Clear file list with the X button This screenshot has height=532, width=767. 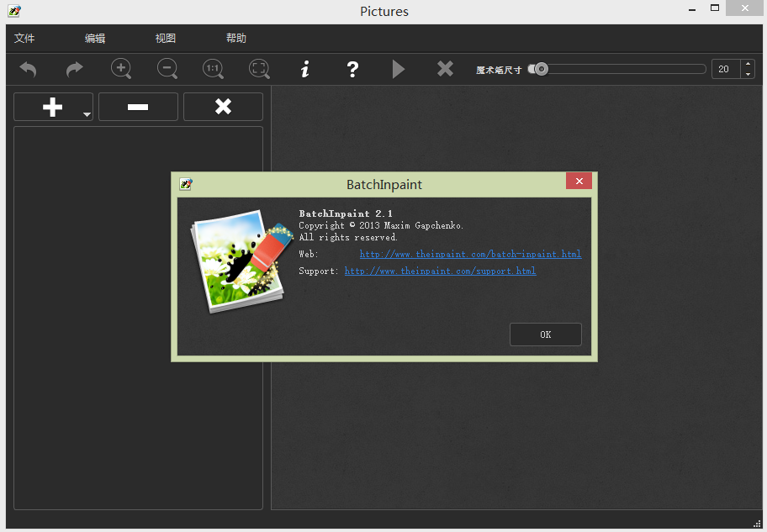(x=223, y=107)
